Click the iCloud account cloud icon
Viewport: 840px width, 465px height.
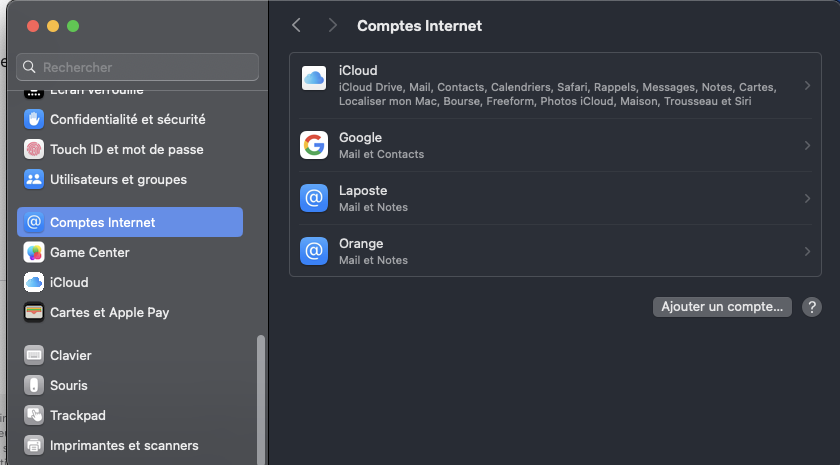(314, 78)
